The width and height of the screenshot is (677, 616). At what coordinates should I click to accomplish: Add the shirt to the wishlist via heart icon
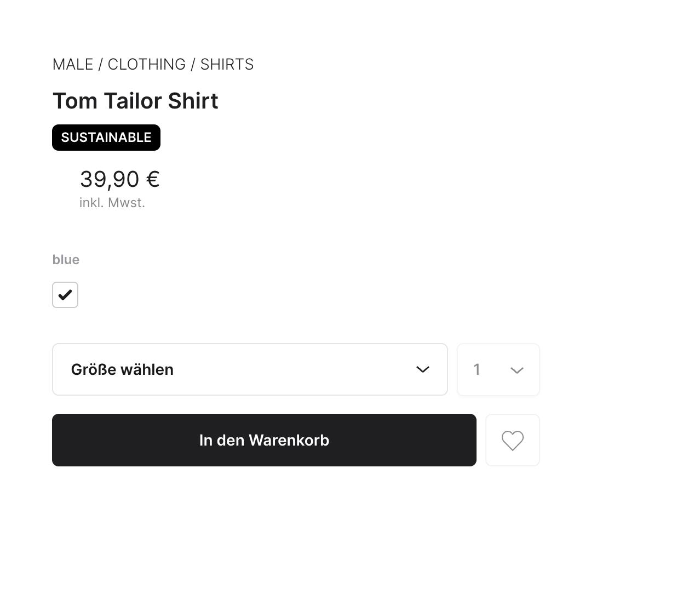coord(512,441)
